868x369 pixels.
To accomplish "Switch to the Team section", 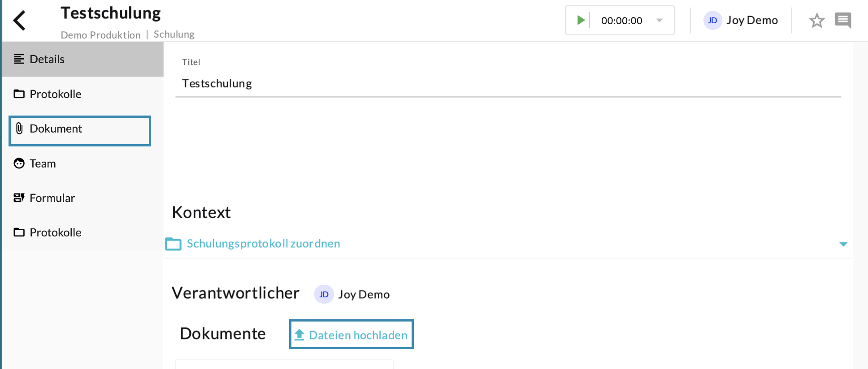I will click(x=43, y=163).
